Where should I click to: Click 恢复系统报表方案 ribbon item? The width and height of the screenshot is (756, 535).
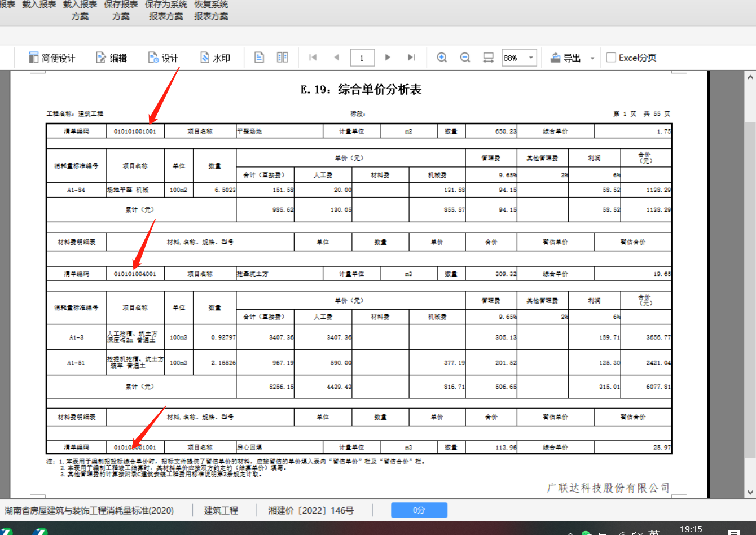pos(212,10)
